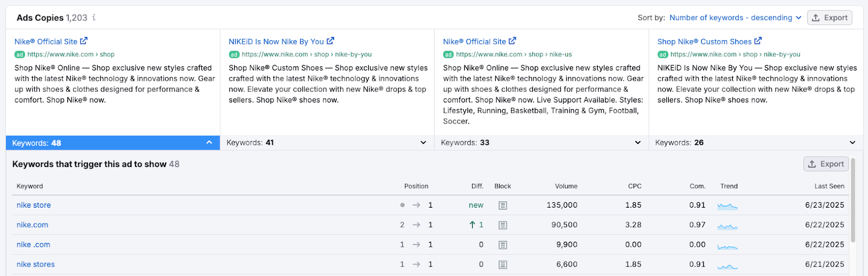This screenshot has height=276, width=868.
Task: Expand the Keywords: 26 section
Action: [x=852, y=143]
